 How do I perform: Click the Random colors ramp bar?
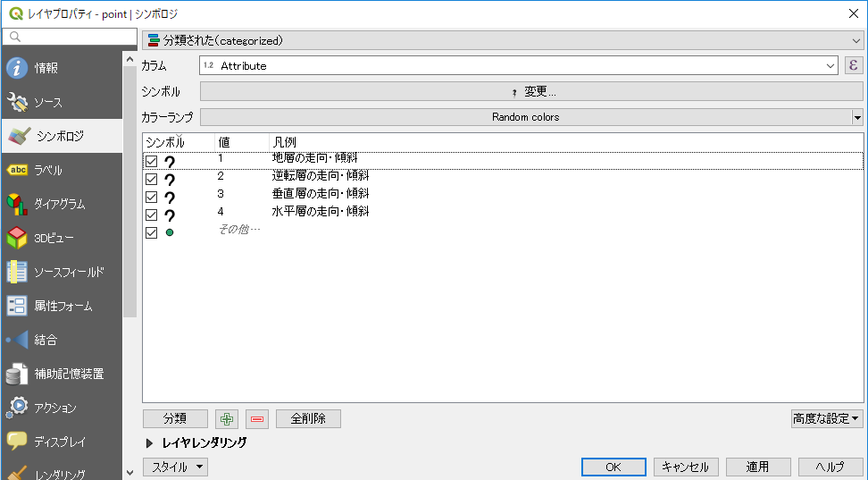tap(526, 117)
